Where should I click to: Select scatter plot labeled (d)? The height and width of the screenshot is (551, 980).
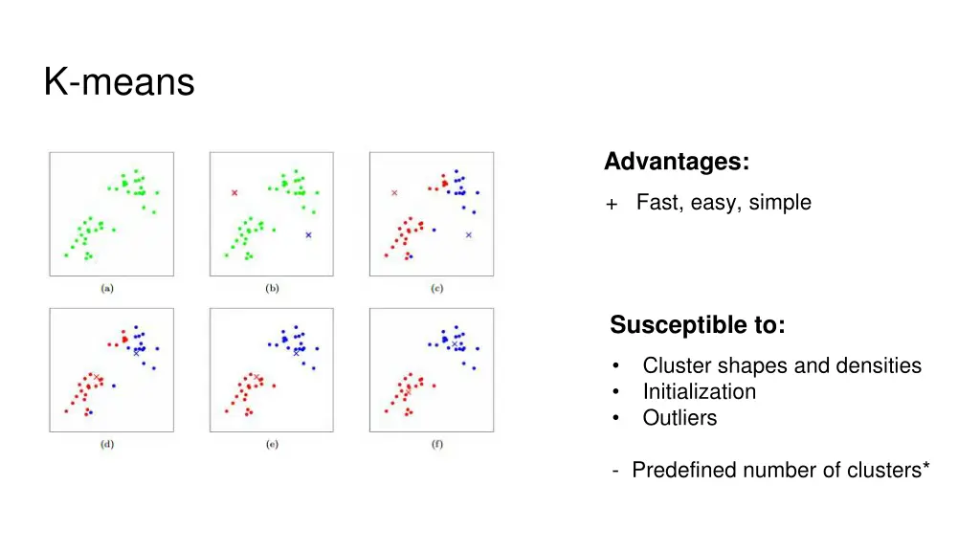(x=112, y=370)
